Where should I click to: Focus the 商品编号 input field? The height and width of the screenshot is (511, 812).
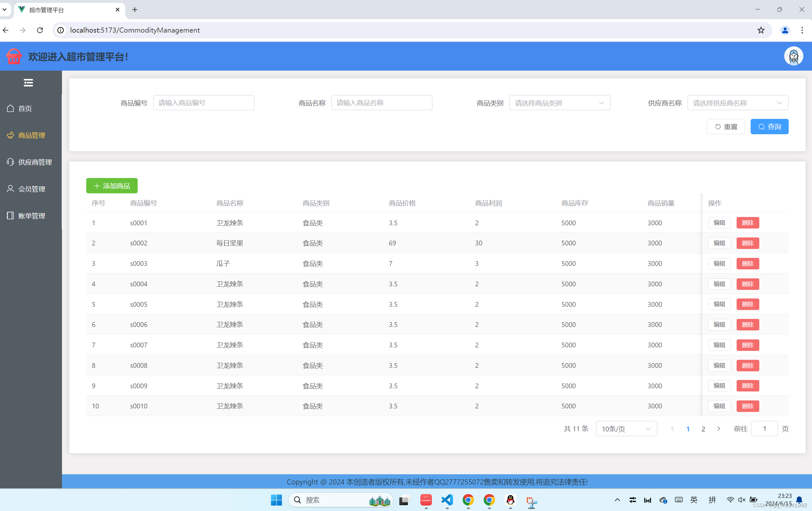coord(204,103)
